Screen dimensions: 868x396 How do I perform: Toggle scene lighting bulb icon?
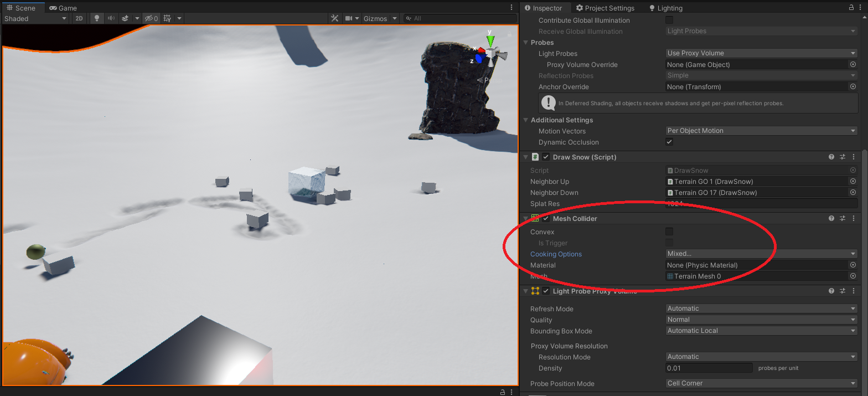pos(97,18)
